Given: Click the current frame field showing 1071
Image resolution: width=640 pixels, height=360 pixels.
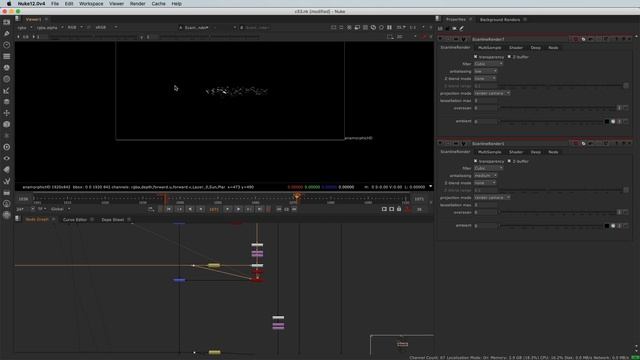Looking at the screenshot, I should pos(214,209).
